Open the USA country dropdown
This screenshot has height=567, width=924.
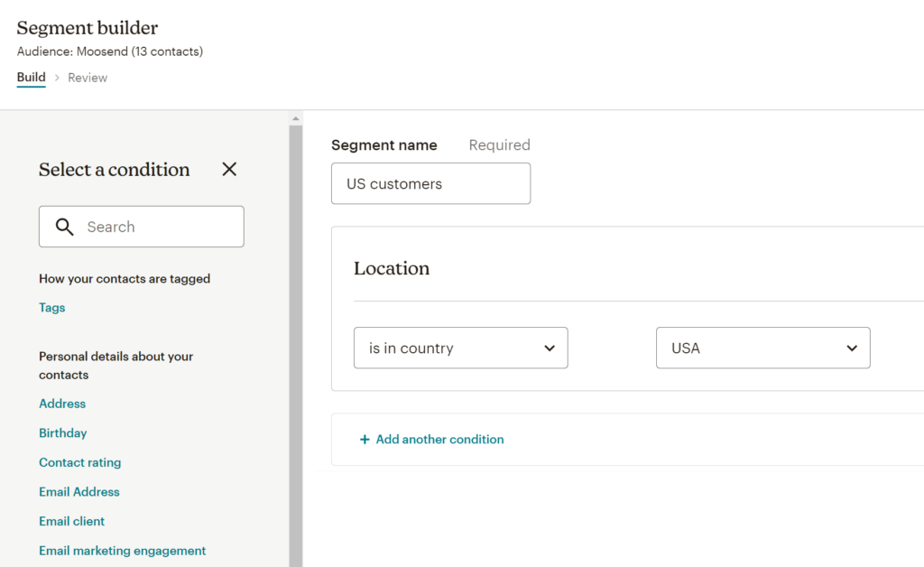click(x=762, y=348)
